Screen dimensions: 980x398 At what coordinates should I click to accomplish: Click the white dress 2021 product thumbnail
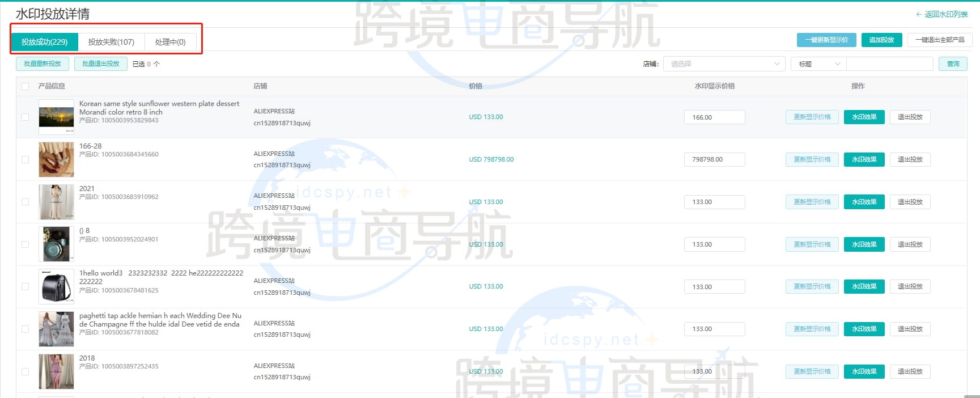pos(56,202)
